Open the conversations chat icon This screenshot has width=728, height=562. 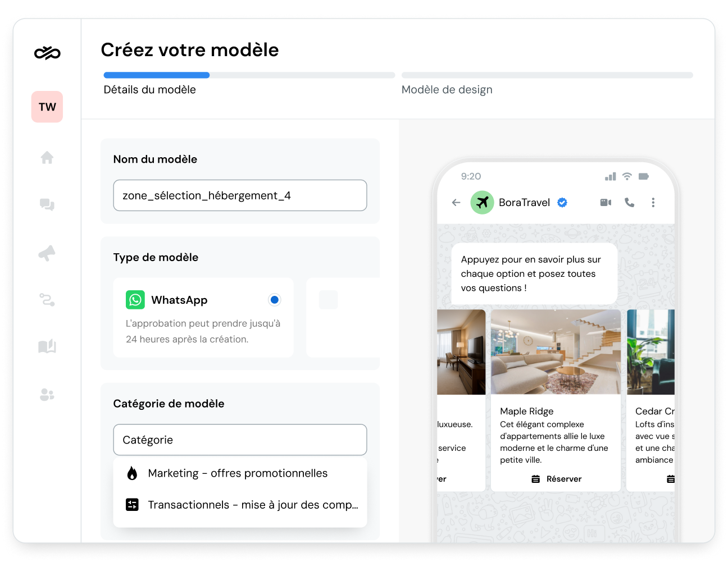tap(47, 205)
